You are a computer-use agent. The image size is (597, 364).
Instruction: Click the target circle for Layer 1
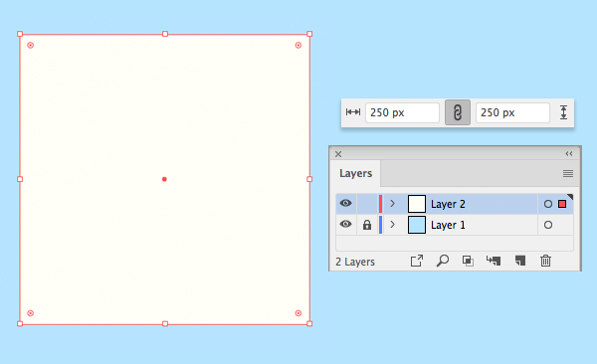tap(548, 225)
